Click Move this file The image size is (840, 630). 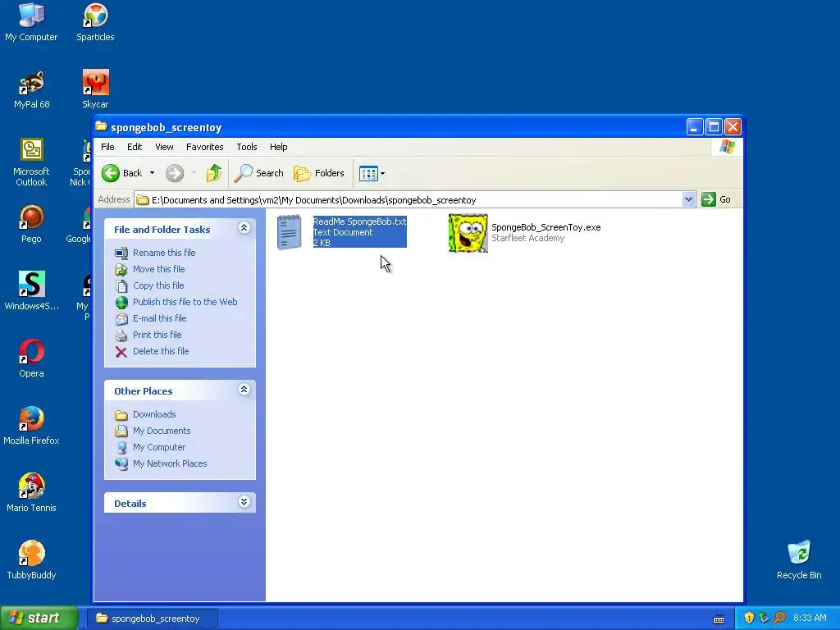[150, 269]
